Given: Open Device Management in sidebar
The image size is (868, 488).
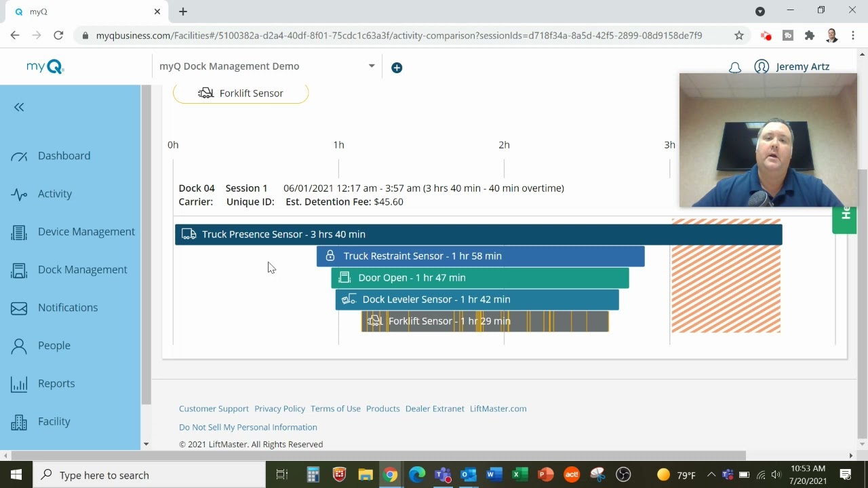Looking at the screenshot, I should (x=86, y=232).
